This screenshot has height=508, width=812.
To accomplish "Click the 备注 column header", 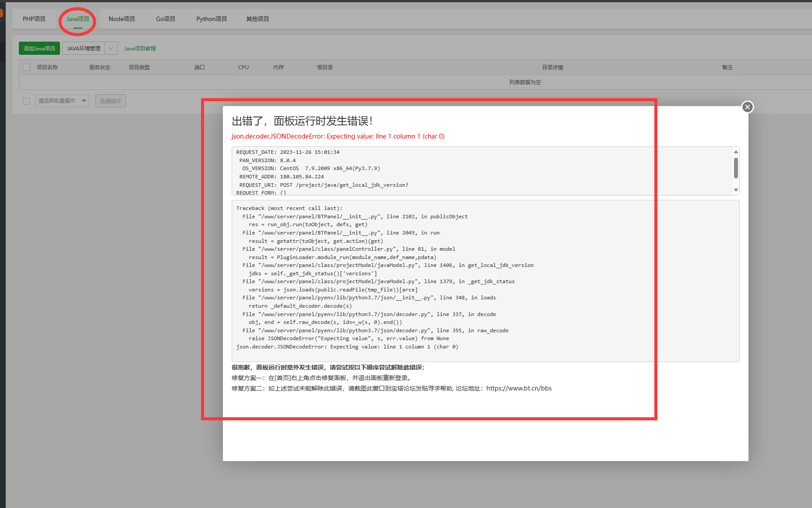I will coord(727,67).
